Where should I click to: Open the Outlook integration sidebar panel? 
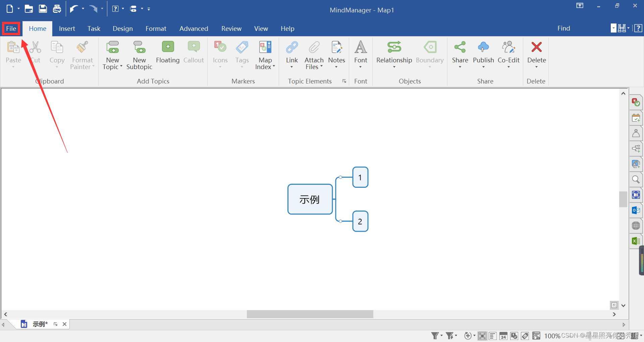coord(636,210)
